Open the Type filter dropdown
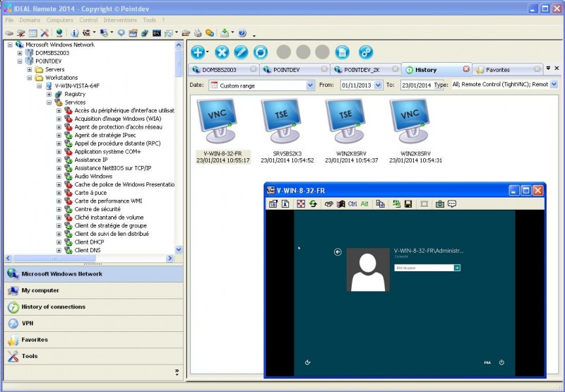This screenshot has height=392, width=565. pos(554,85)
